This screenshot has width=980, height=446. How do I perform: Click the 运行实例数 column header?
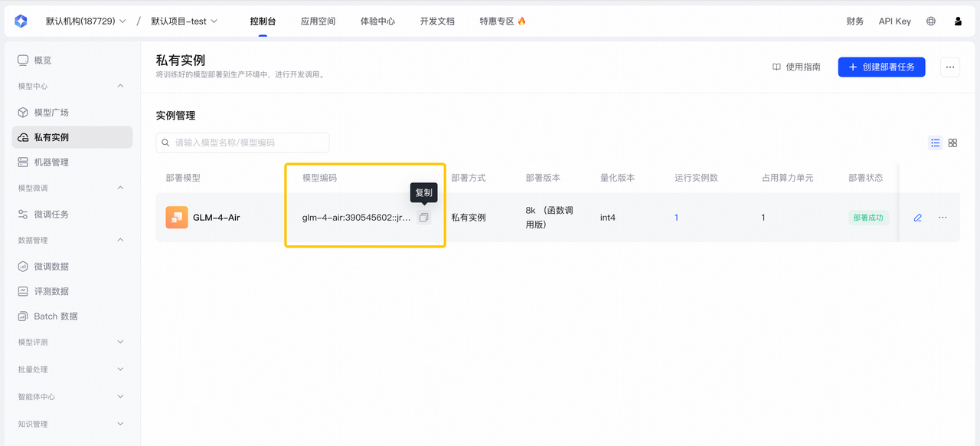pos(696,178)
